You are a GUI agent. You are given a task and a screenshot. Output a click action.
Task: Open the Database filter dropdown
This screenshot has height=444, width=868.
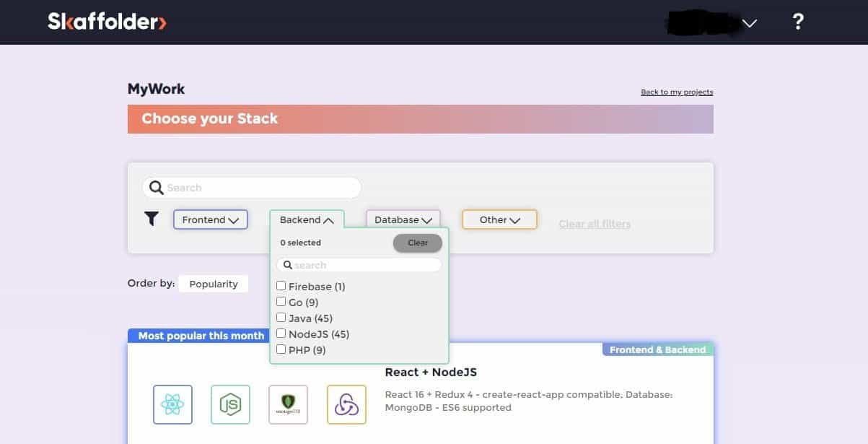coord(403,219)
